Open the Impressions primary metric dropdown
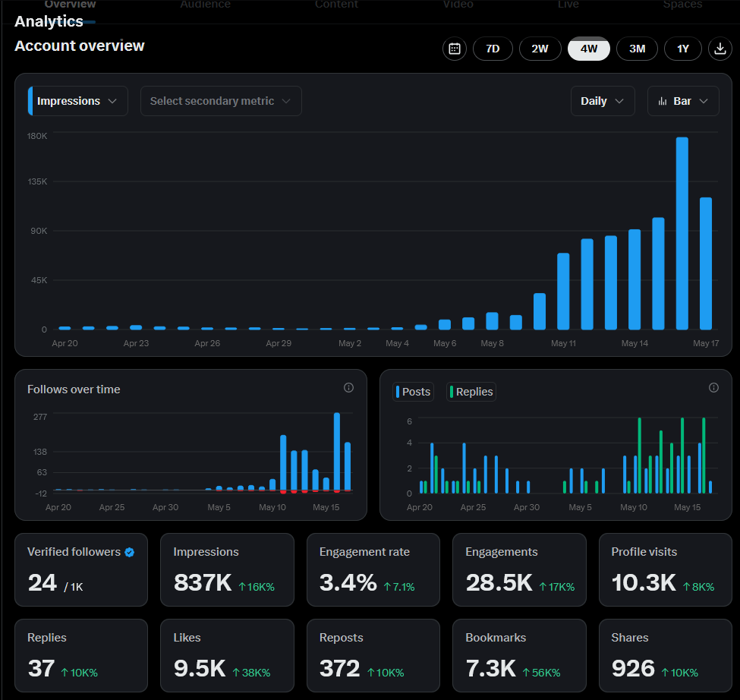This screenshot has width=740, height=700. pos(78,101)
